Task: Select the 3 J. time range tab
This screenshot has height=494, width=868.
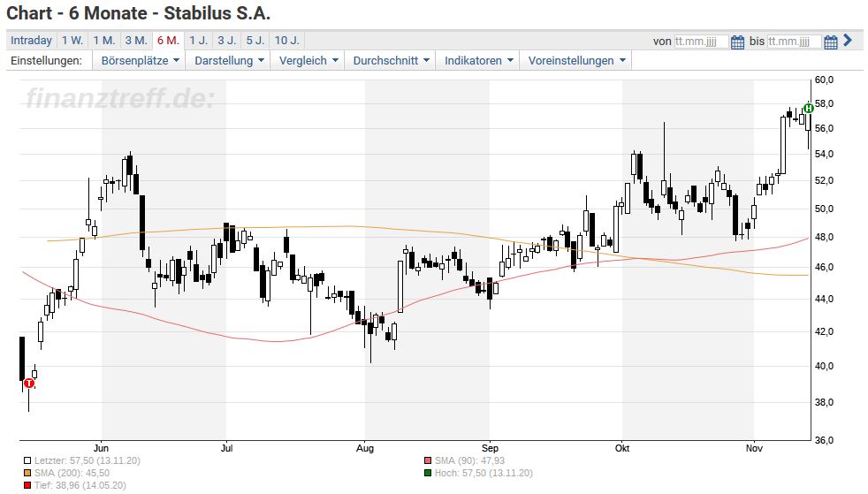Action: 227,41
